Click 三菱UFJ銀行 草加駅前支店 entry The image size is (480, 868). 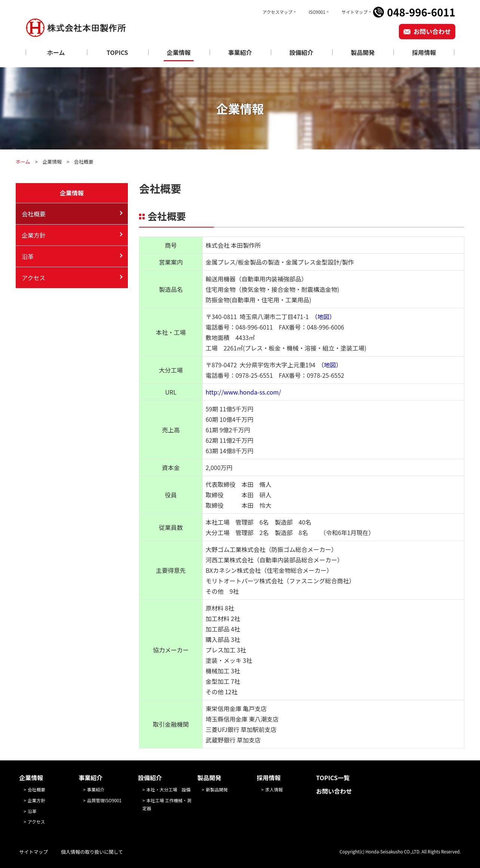click(241, 730)
